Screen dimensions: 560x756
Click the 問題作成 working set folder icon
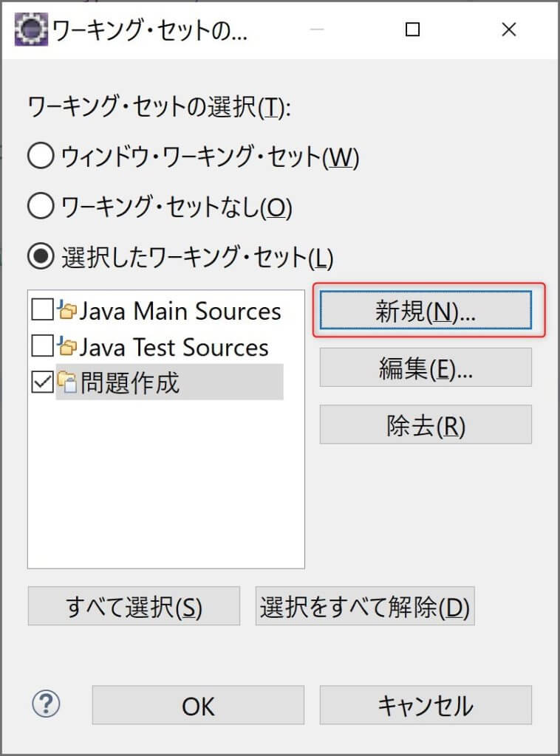coord(67,382)
